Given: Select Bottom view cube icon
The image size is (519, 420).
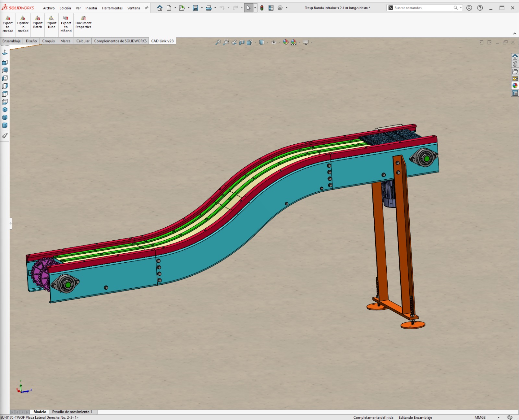Looking at the screenshot, I should (5, 102).
